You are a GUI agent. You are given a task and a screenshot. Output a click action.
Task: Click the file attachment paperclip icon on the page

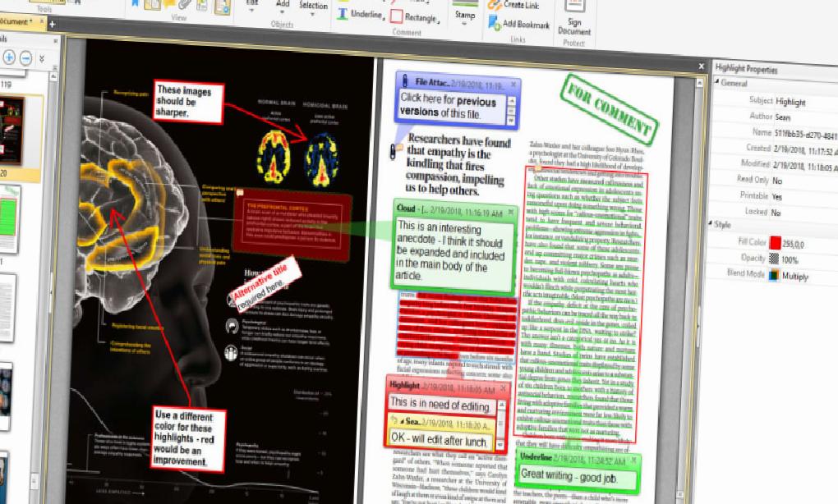[395, 150]
